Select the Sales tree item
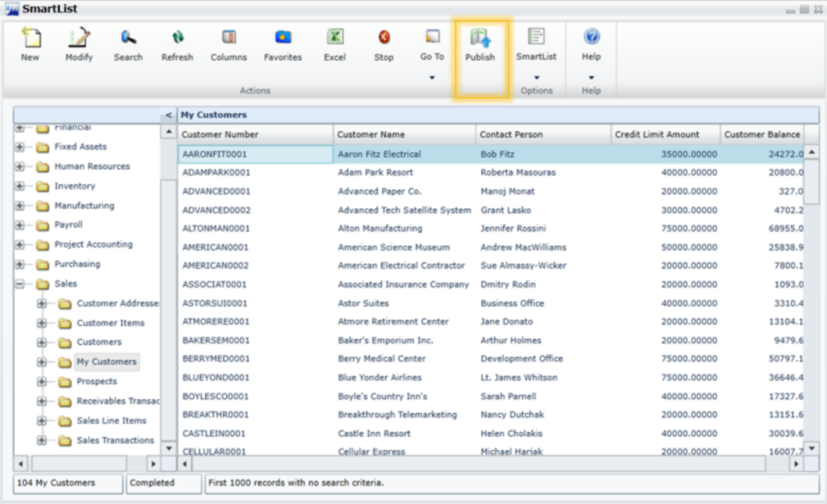Screen dimensions: 827x504 tap(65, 283)
